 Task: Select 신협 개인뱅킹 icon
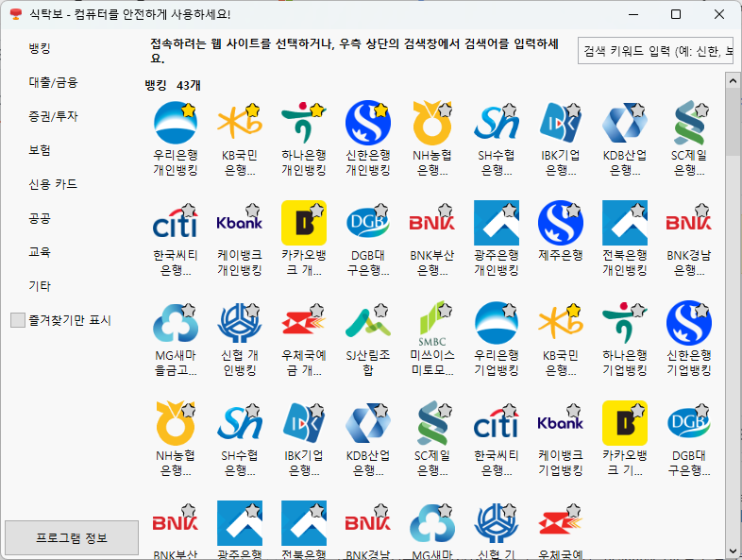(240, 323)
